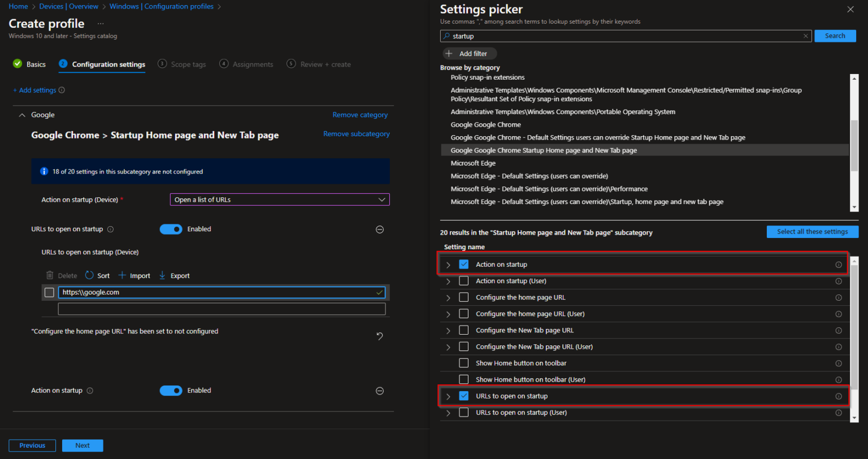
Task: Click info icon for URLs to open on startup picker row
Action: point(839,396)
